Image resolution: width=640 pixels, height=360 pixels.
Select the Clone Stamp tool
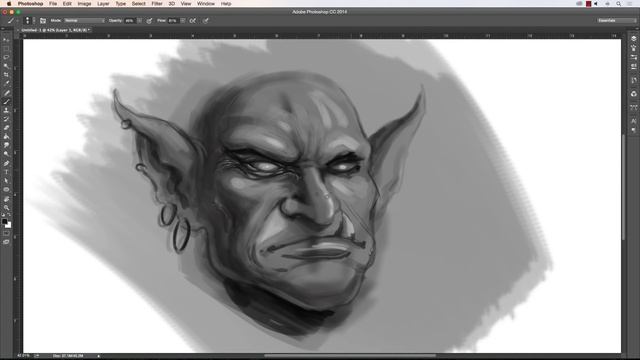[6, 110]
